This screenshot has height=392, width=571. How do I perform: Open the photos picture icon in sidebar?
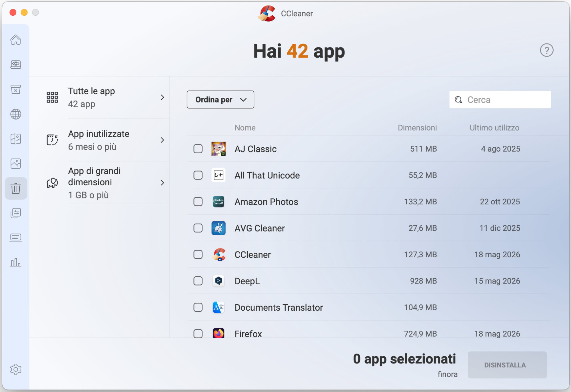click(16, 164)
